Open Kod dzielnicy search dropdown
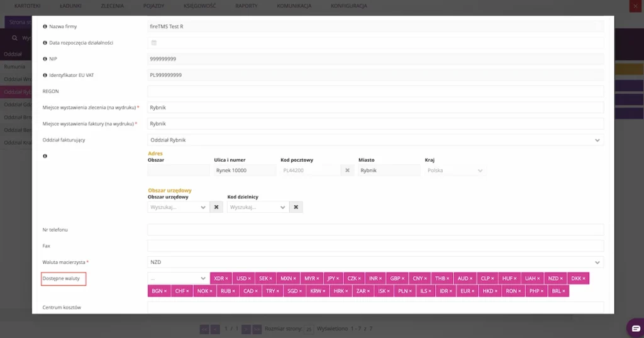 click(257, 207)
